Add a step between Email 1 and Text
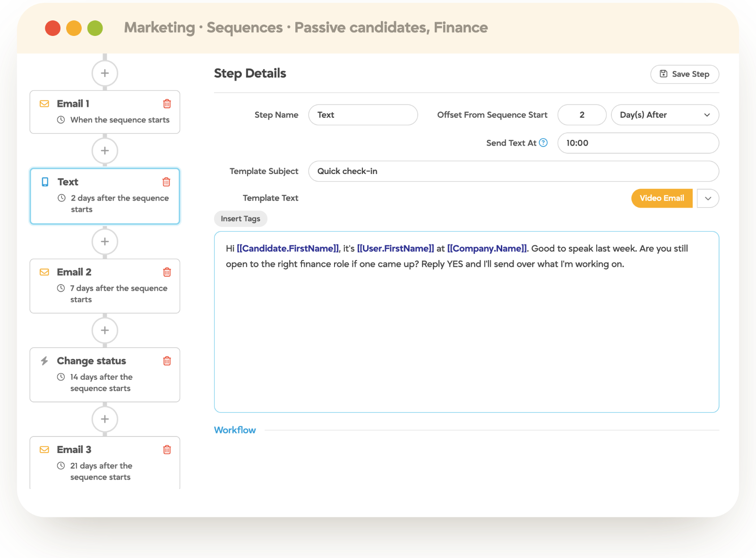This screenshot has height=558, width=756. [x=105, y=151]
